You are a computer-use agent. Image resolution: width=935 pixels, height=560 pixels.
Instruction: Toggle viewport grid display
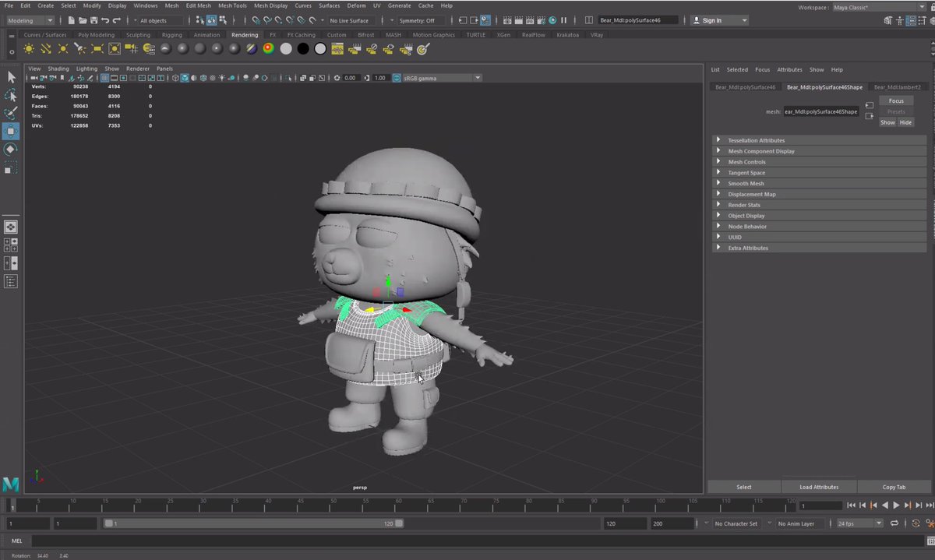(104, 78)
